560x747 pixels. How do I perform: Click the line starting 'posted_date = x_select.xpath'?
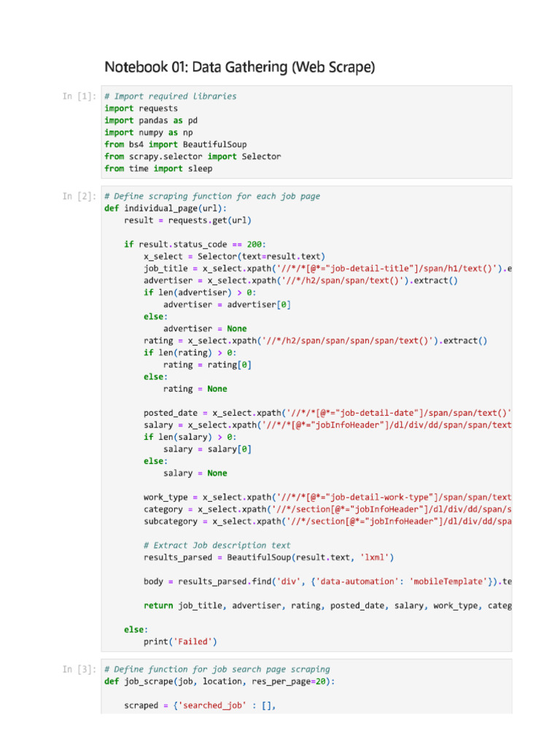coord(327,413)
